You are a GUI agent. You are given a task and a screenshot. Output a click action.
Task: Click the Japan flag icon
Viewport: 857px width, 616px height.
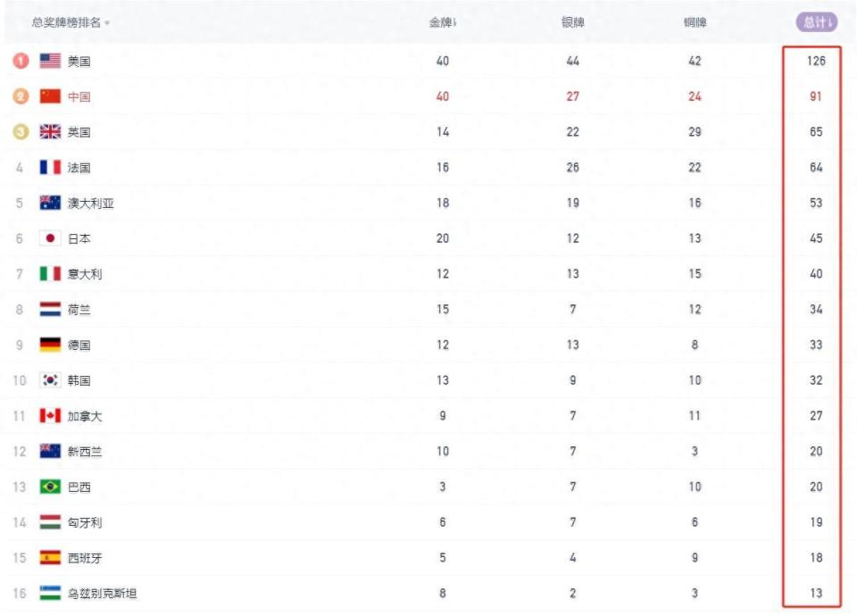(x=50, y=238)
